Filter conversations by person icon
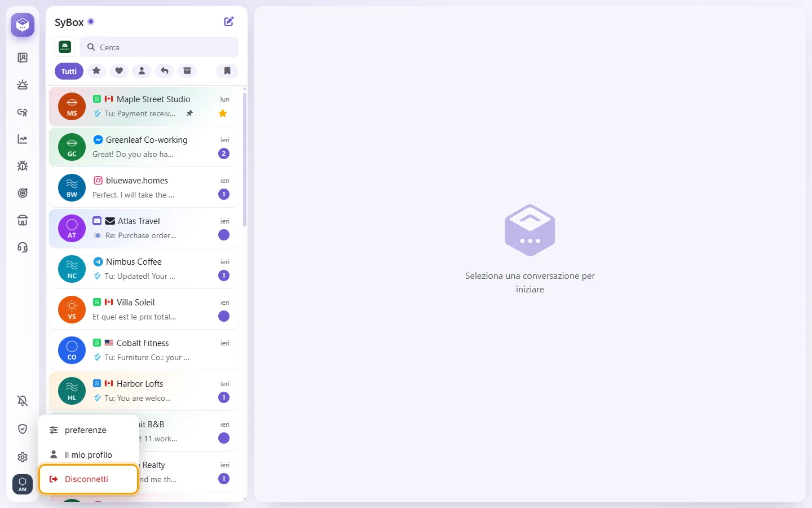Viewport: 812px width, 508px height. [x=142, y=71]
